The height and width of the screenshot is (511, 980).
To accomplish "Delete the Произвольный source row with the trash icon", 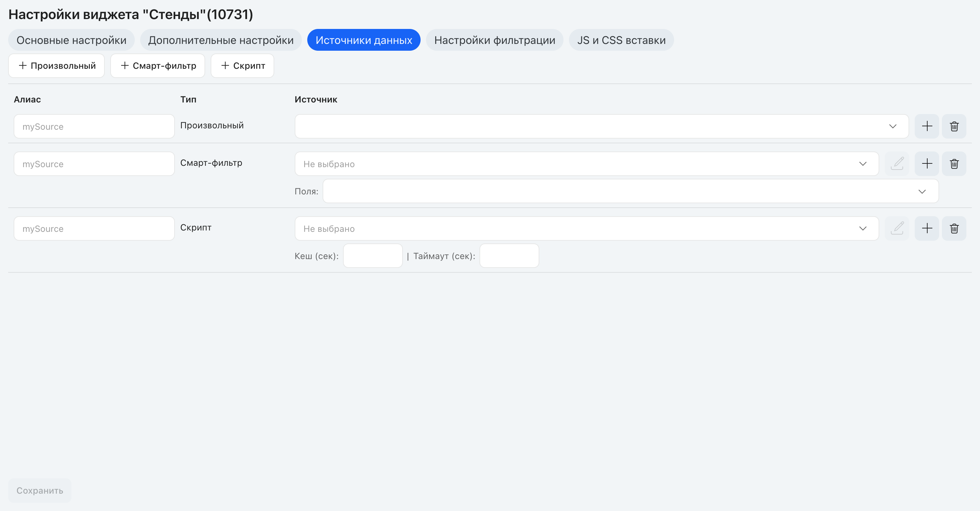I will pos(954,126).
